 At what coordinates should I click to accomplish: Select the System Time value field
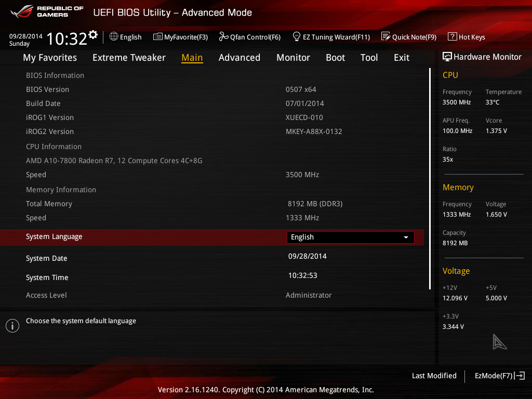303,275
